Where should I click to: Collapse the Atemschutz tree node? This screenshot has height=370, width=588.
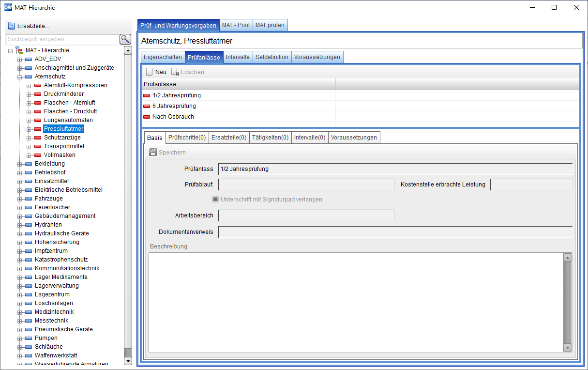coord(20,77)
